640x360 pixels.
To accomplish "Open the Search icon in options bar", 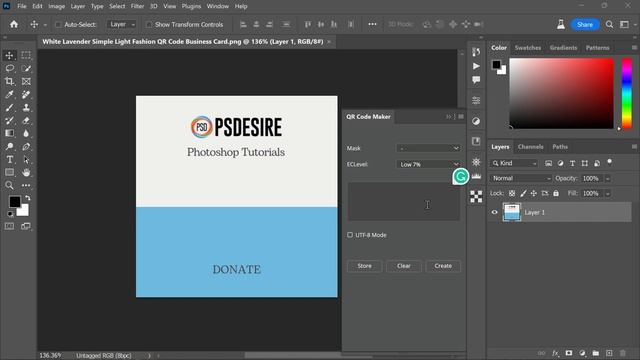I will pos(609,24).
